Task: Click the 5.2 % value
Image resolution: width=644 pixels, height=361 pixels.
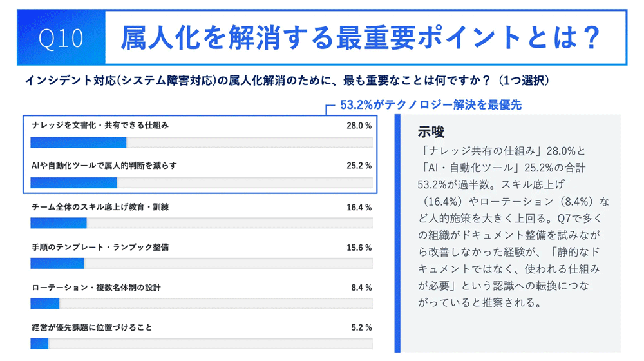Action: pos(361,327)
